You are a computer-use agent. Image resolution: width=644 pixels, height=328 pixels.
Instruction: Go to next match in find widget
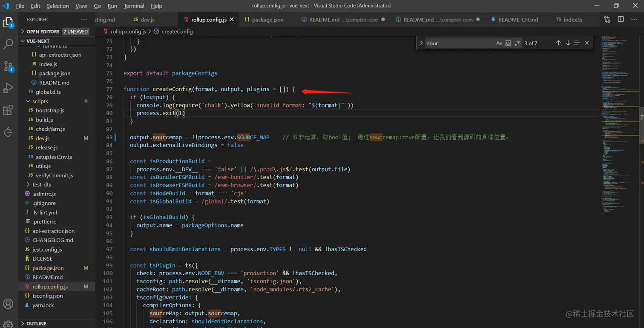[568, 43]
